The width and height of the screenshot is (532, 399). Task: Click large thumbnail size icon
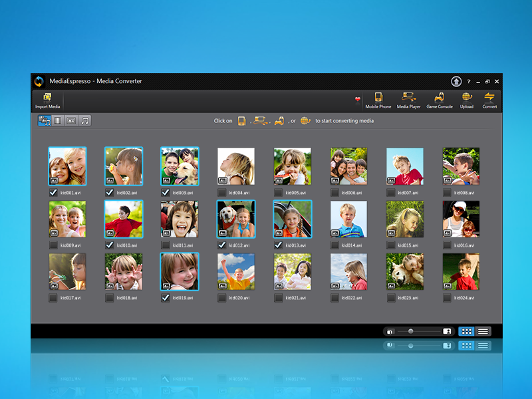pos(447,331)
